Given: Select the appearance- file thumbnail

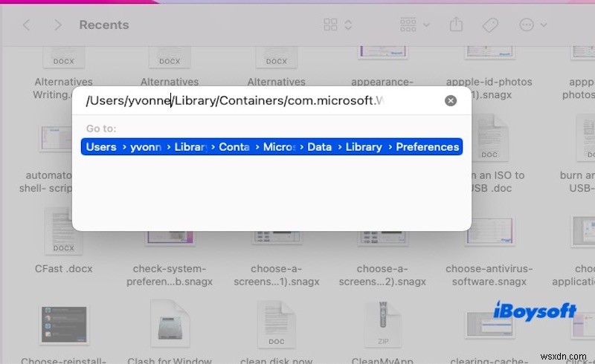Looking at the screenshot, I should pyautogui.click(x=382, y=52).
